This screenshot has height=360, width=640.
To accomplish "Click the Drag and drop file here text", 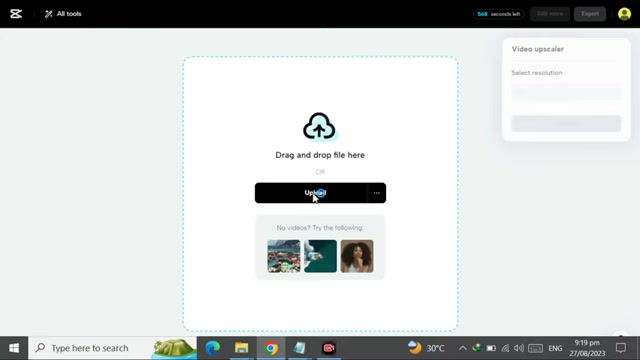I will [x=320, y=155].
